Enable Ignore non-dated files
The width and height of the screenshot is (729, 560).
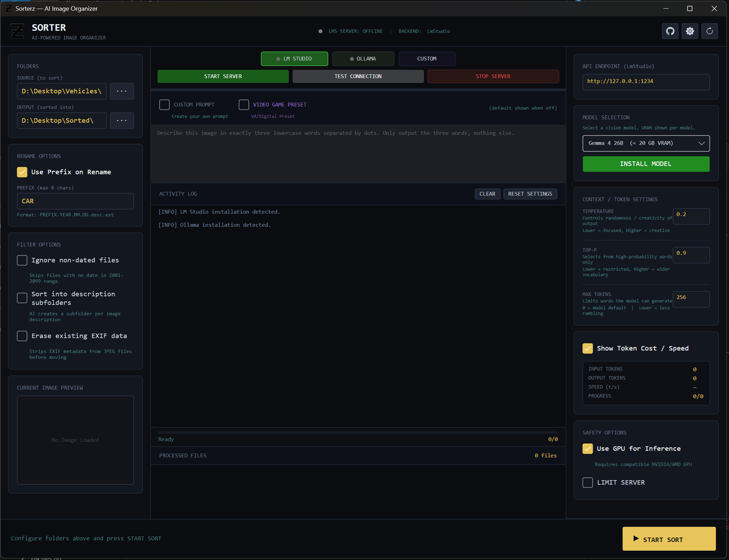[x=22, y=260]
